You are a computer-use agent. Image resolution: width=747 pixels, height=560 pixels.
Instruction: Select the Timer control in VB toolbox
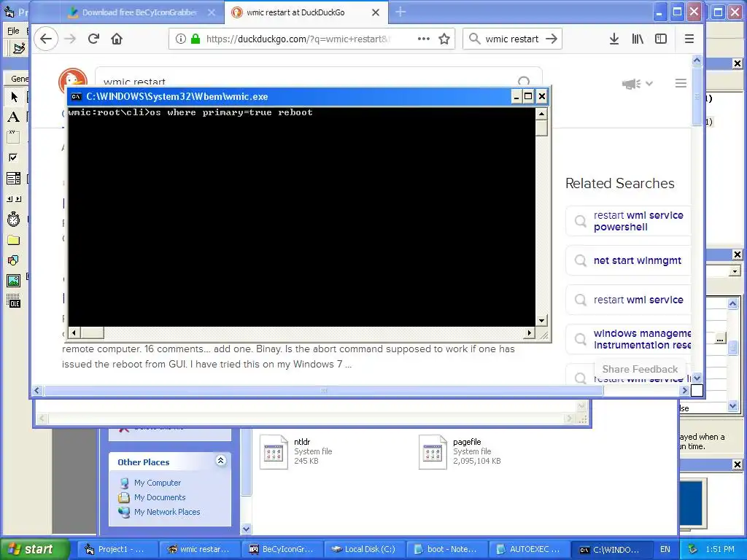[x=14, y=219]
